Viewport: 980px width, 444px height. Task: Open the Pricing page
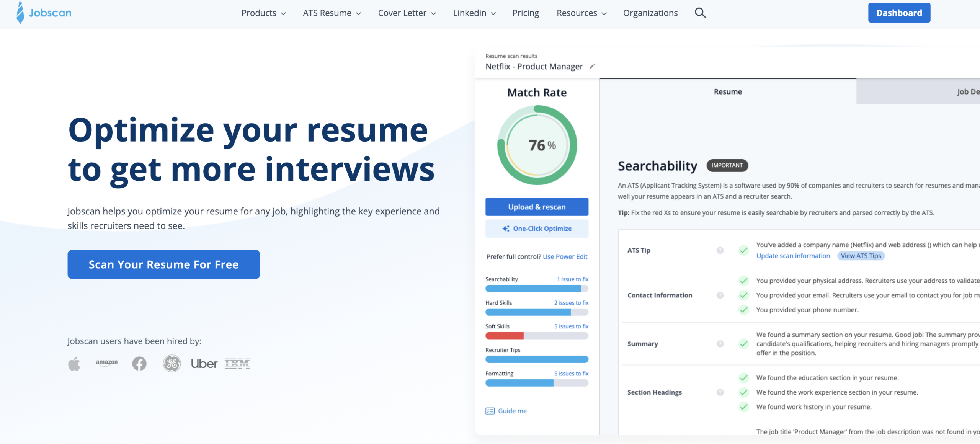(x=525, y=13)
